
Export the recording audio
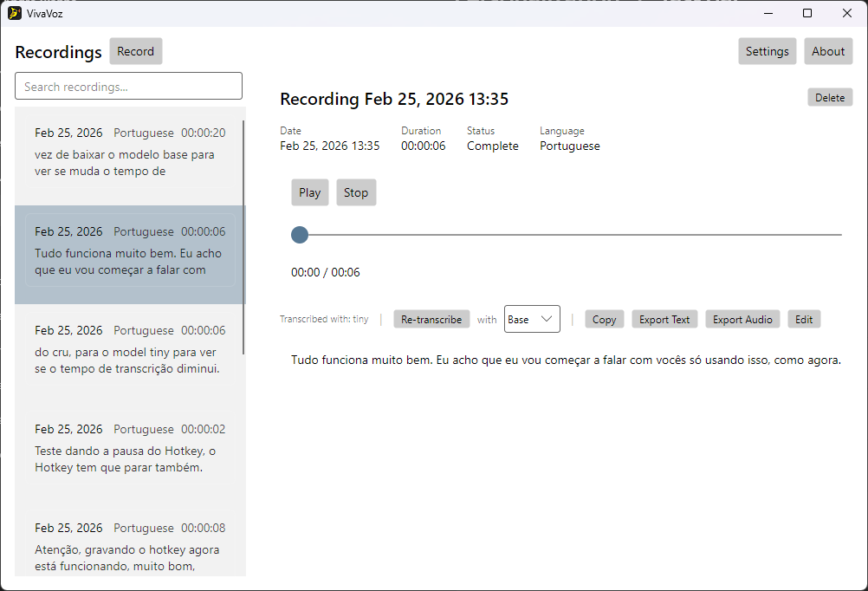(x=742, y=319)
